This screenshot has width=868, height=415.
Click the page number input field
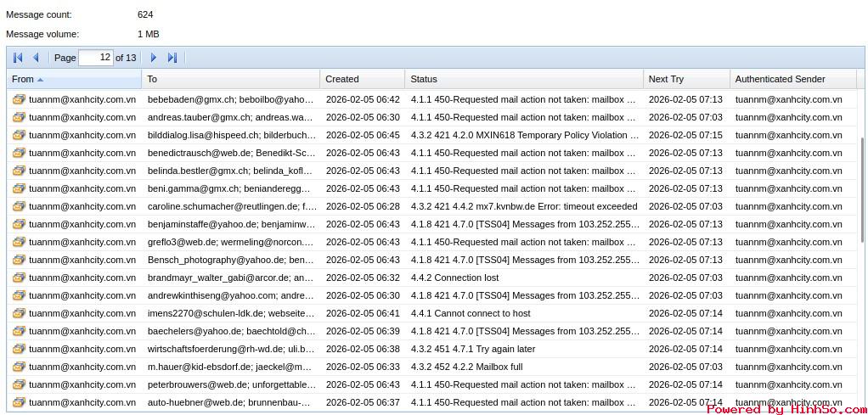pos(95,58)
